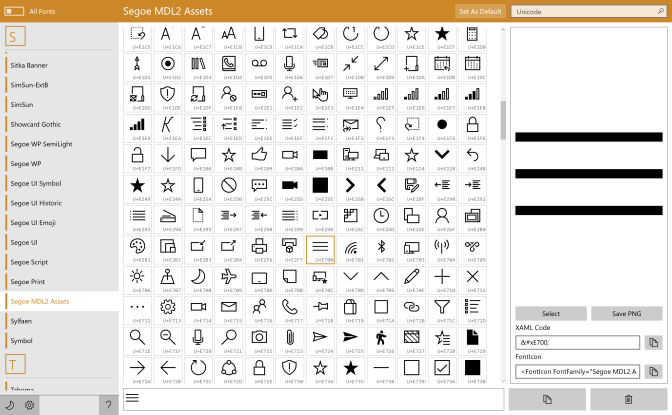672x415 pixels.
Task: Select the Bluetooth glyph U+E702
Action: tap(381, 250)
